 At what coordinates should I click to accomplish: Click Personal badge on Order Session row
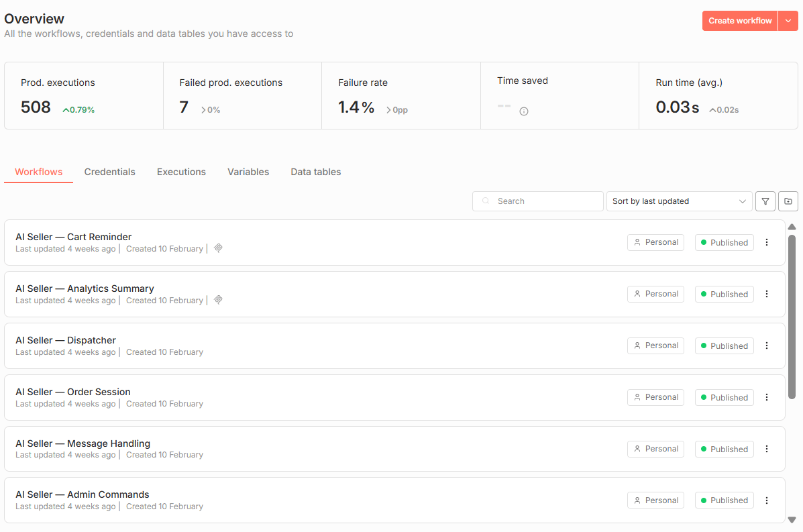coord(655,397)
